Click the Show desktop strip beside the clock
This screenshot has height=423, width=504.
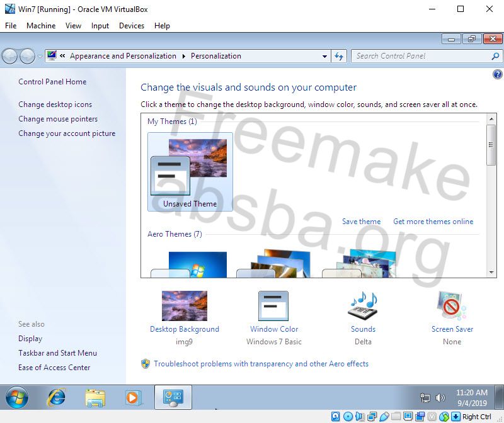pyautogui.click(x=500, y=397)
